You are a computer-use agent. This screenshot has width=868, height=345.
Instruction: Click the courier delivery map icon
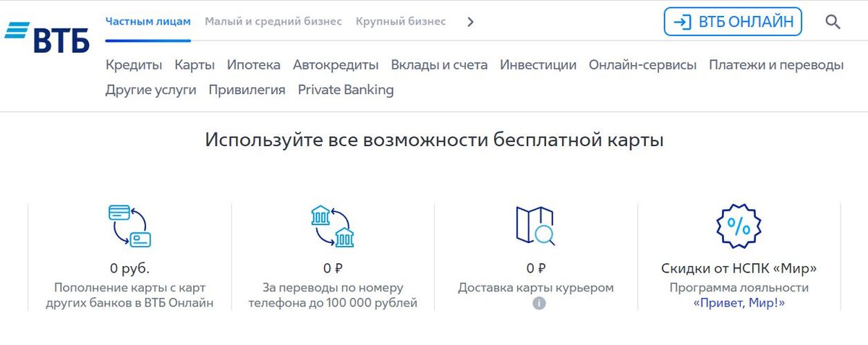[x=535, y=226]
